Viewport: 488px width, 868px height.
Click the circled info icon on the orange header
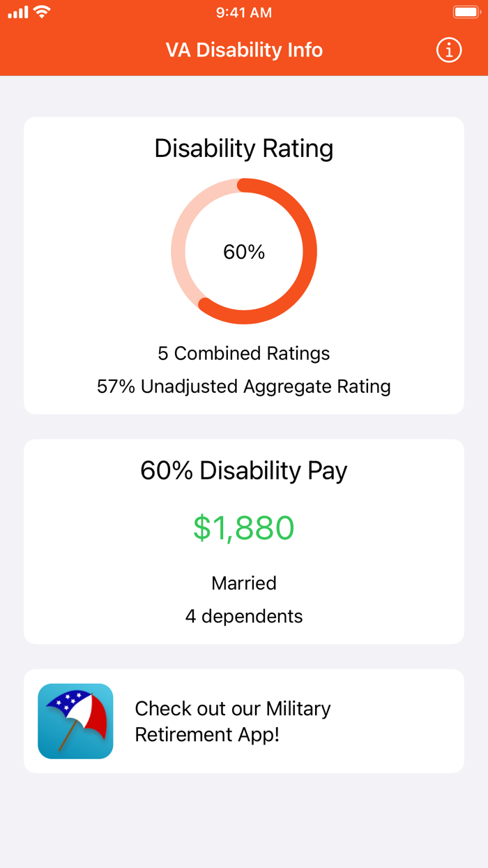coord(449,50)
